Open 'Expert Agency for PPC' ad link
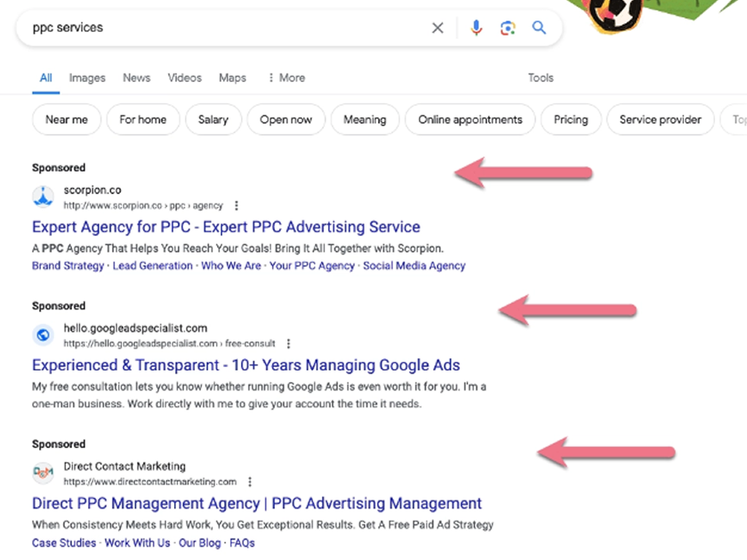The width and height of the screenshot is (747, 560). tap(226, 227)
